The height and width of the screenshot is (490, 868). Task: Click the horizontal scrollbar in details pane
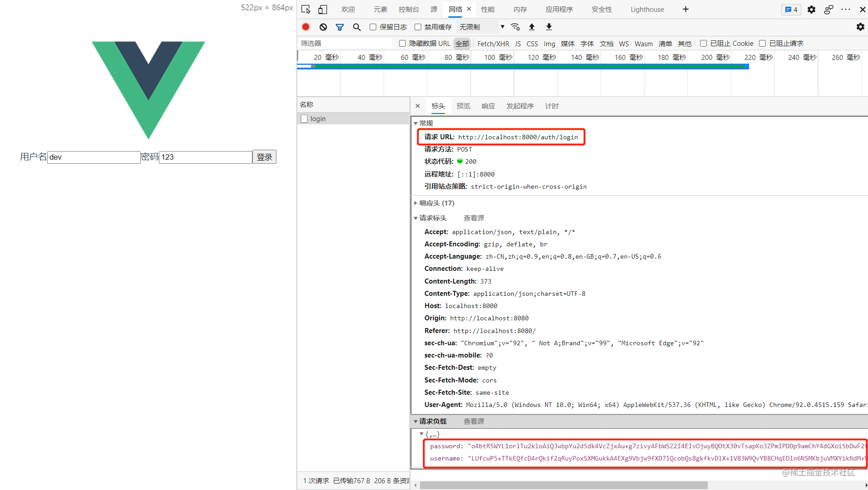pyautogui.click(x=563, y=485)
